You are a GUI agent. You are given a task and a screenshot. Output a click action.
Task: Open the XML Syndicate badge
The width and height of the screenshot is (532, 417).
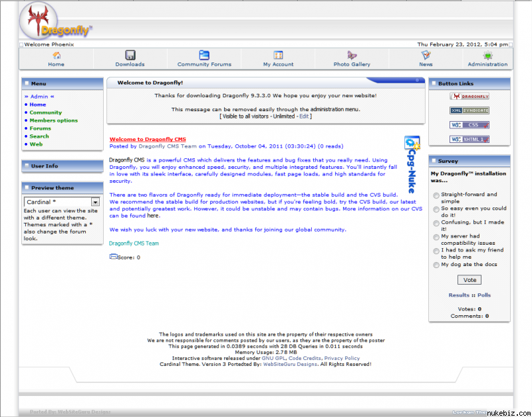coord(469,110)
